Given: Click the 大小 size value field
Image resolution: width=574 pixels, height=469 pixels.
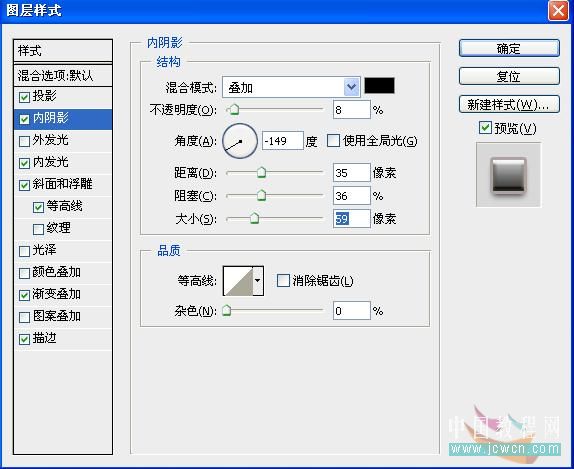Looking at the screenshot, I should pyautogui.click(x=351, y=219).
